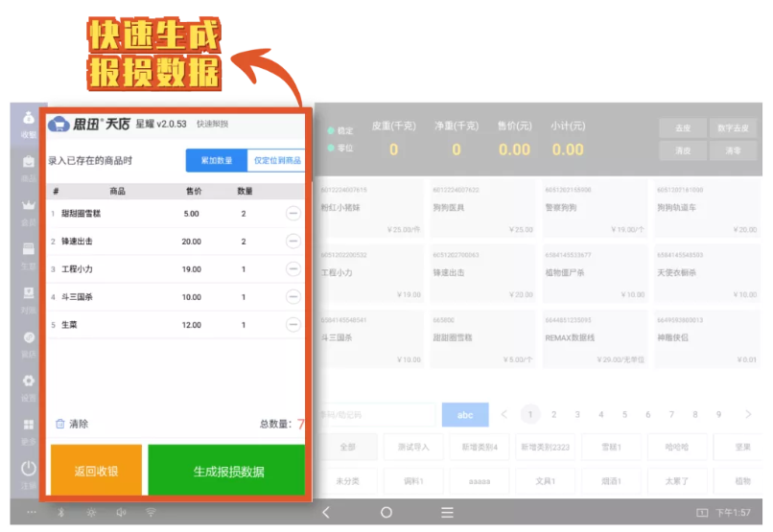Open 会员 crown icon in sidebar
773x532 pixels.
[29, 206]
